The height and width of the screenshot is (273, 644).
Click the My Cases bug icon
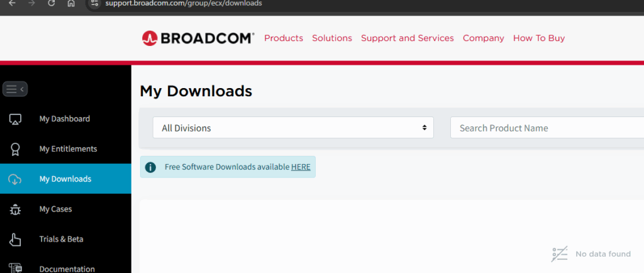pos(16,209)
